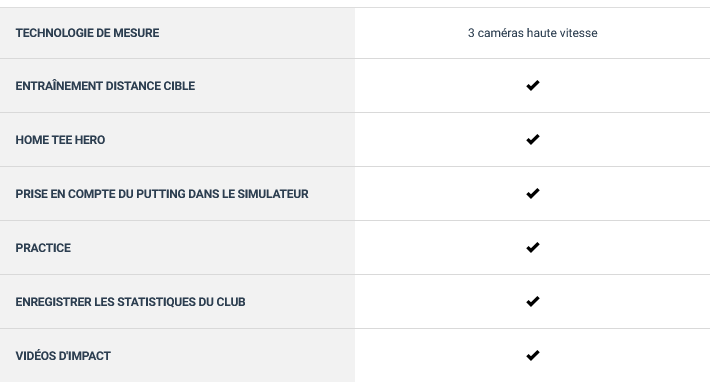Click checkmark in Practice row

532,247
